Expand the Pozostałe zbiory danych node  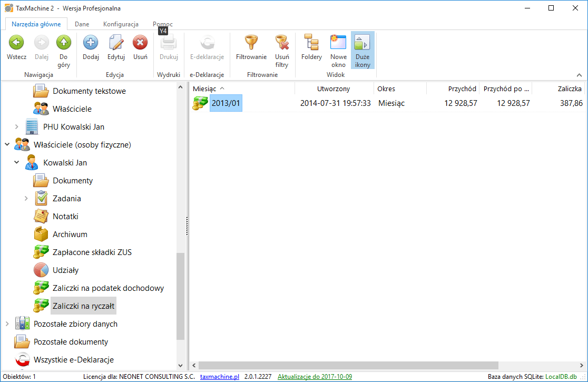(7, 324)
